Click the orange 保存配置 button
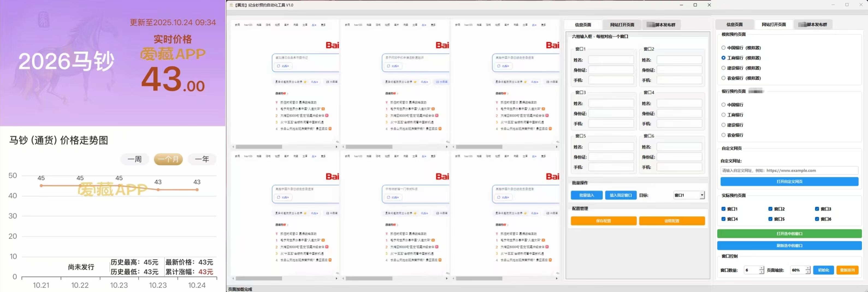Image resolution: width=868 pixels, height=292 pixels. pos(603,221)
